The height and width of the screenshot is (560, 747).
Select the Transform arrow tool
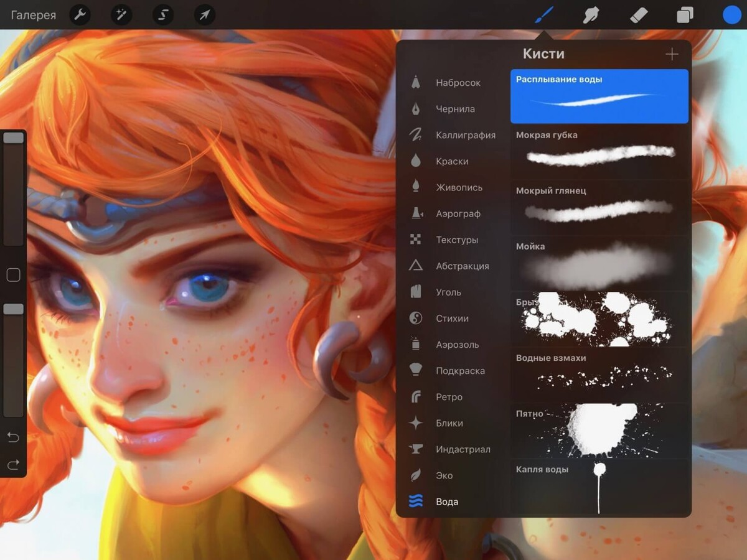(204, 15)
